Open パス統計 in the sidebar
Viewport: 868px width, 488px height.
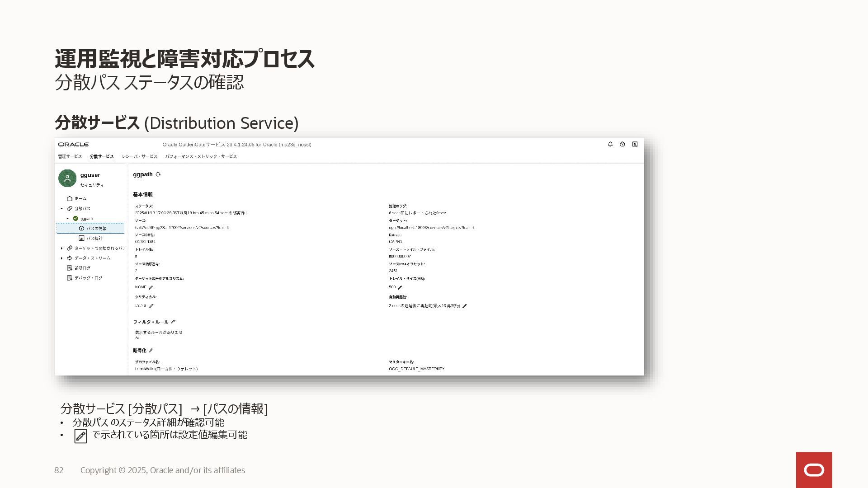point(94,238)
